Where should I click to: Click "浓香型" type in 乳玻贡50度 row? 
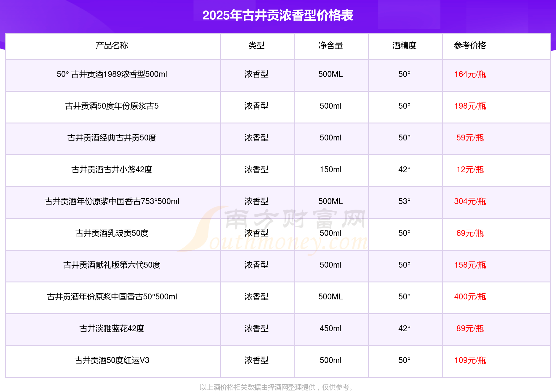coord(256,233)
